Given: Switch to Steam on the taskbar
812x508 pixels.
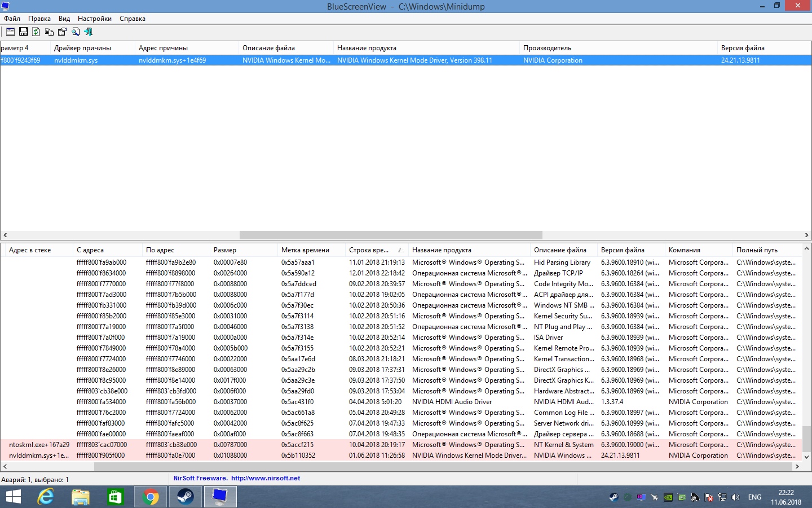Looking at the screenshot, I should point(186,497).
